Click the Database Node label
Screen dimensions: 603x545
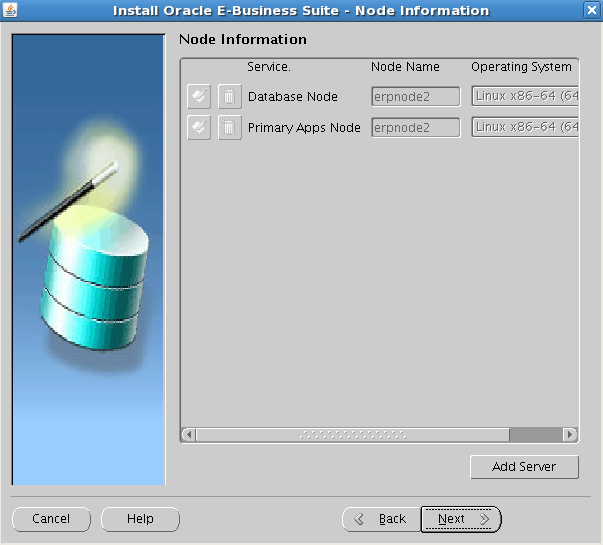(293, 97)
